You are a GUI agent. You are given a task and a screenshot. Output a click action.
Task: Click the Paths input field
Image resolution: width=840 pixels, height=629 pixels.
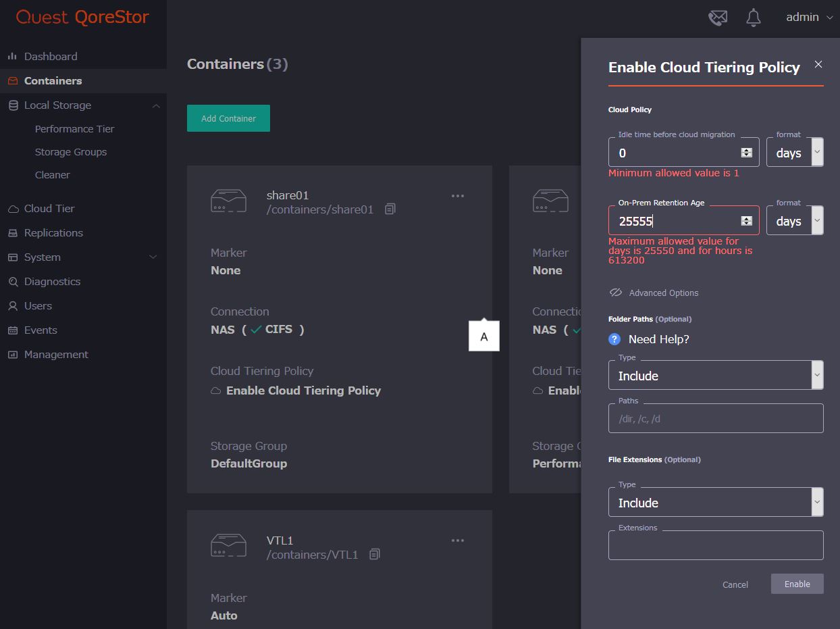click(716, 419)
